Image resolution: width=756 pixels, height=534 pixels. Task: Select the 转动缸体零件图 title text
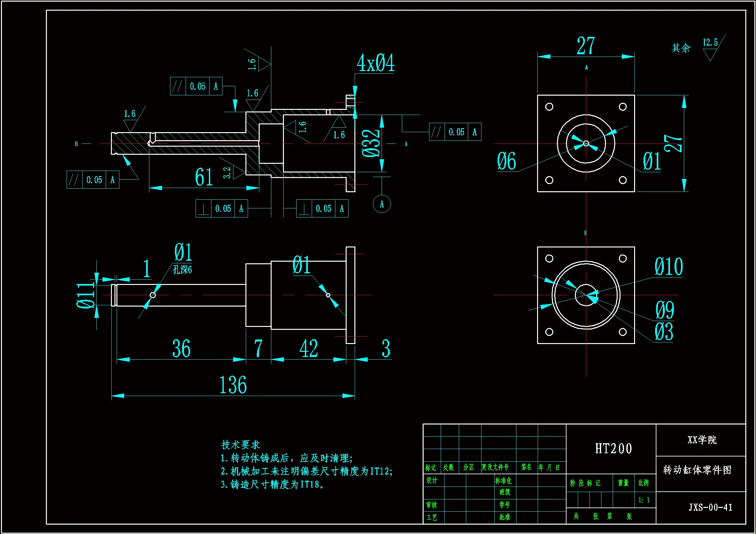pos(697,470)
